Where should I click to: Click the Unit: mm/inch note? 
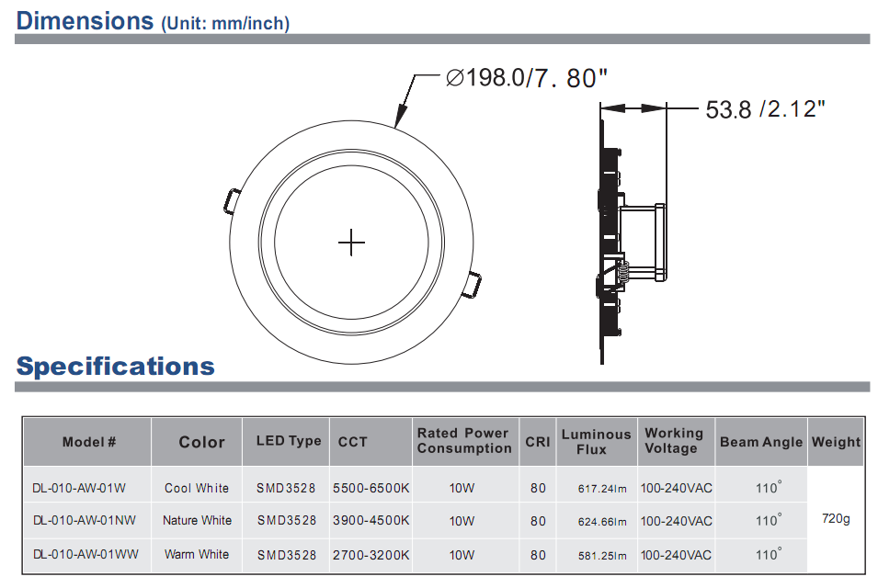point(224,23)
